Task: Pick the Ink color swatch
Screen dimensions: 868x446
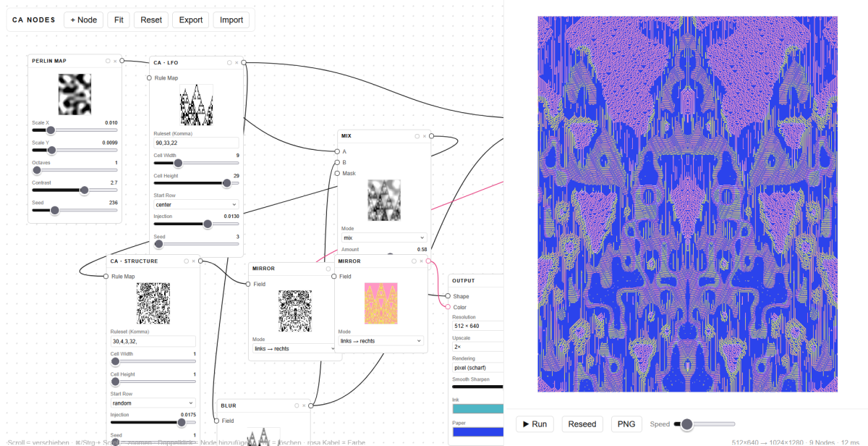Action: (477, 408)
